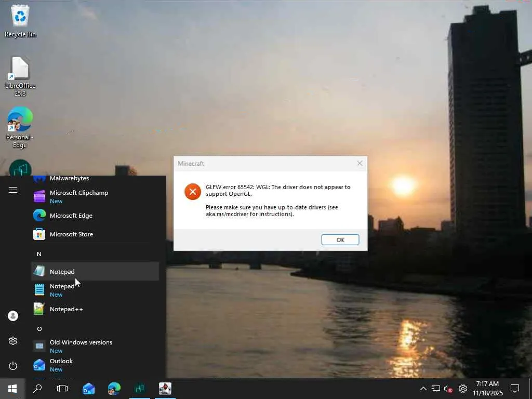This screenshot has height=399, width=532.
Task: Open the clock showing 7:17 AM
Action: click(487, 389)
